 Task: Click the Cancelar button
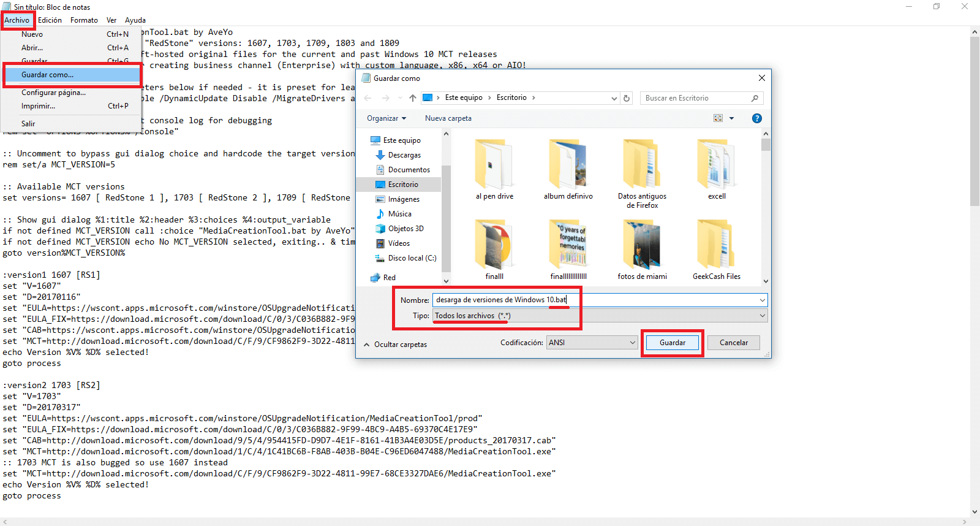tap(734, 343)
